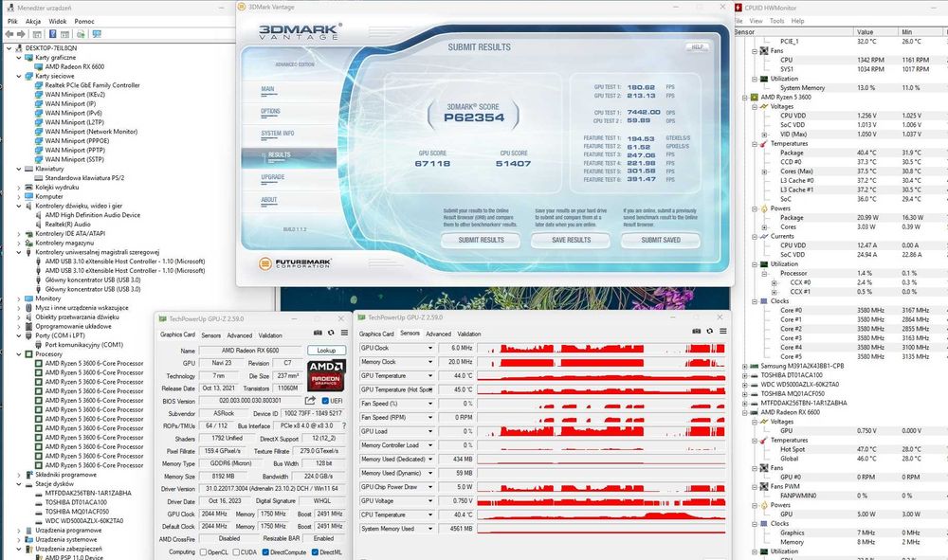Uncheck the DirectCompute checkbox
The height and width of the screenshot is (560, 948).
point(265,552)
